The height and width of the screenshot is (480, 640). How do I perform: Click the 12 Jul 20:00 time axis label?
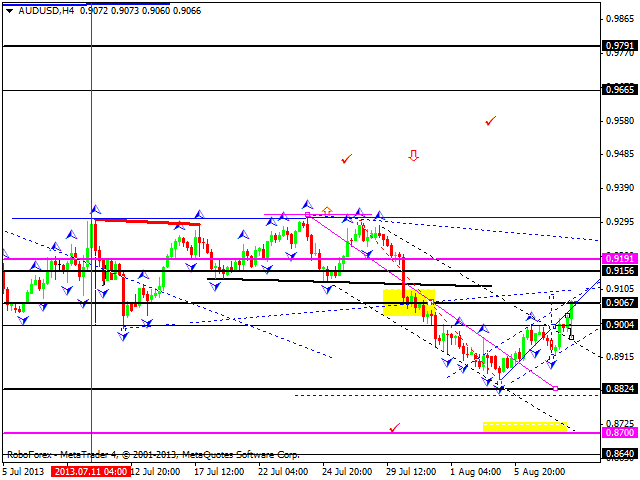pos(155,472)
